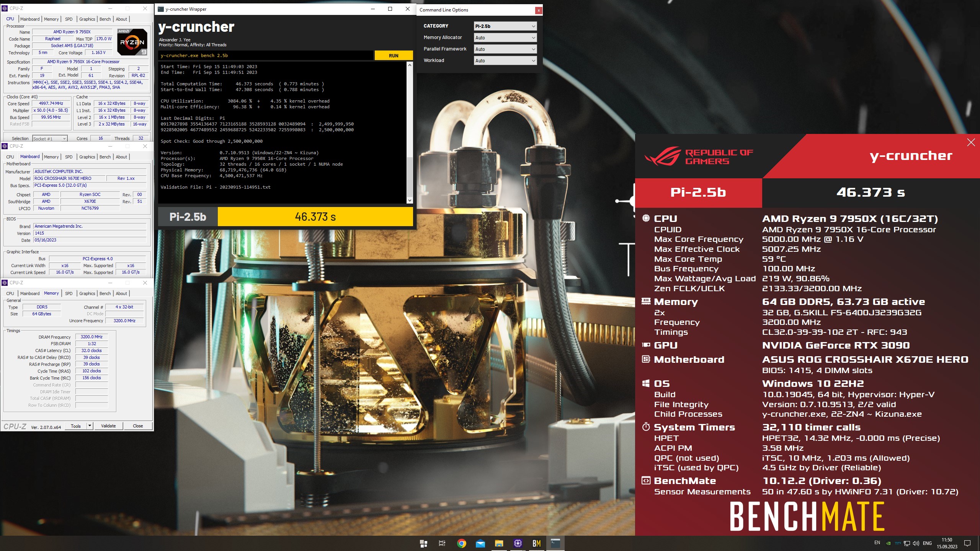Click the Validate button in CPU-Z
Image resolution: width=980 pixels, height=551 pixels.
[108, 426]
